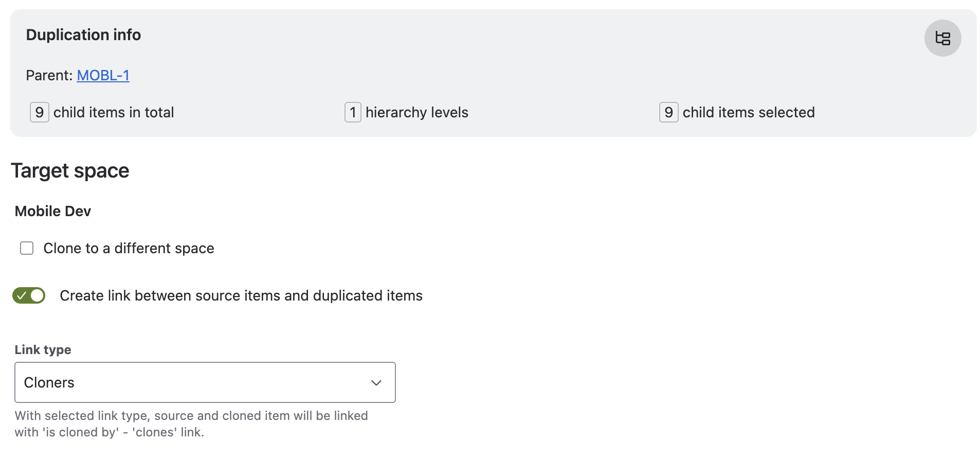Click the 1 badge beside hierarchy levels
This screenshot has width=980, height=457.
click(x=353, y=112)
